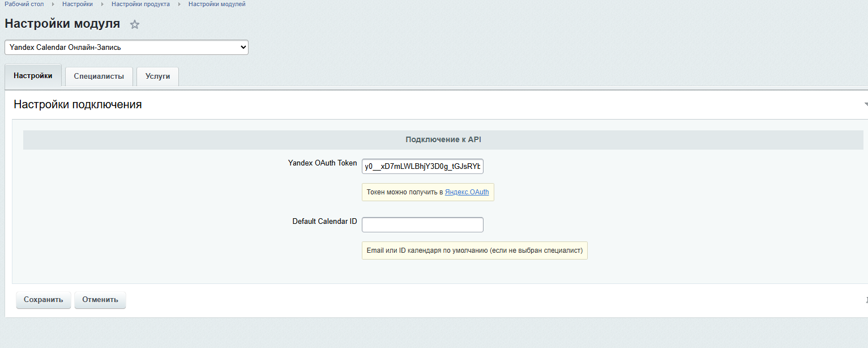Collapse Настройки подключения section via triangle
Viewport: 868px width, 348px height.
click(865, 105)
